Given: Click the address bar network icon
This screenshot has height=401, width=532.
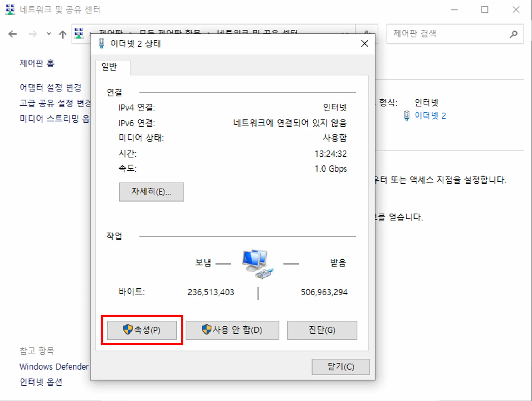Looking at the screenshot, I should point(79,33).
